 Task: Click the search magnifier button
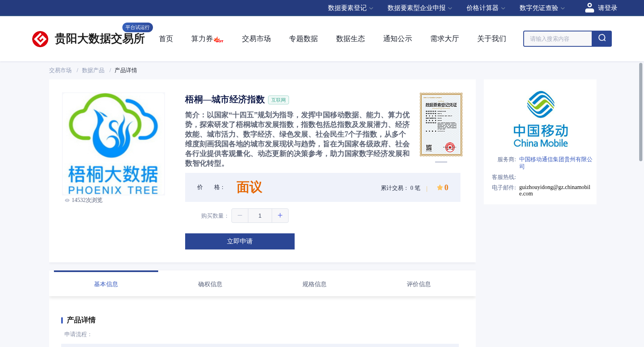(x=602, y=38)
